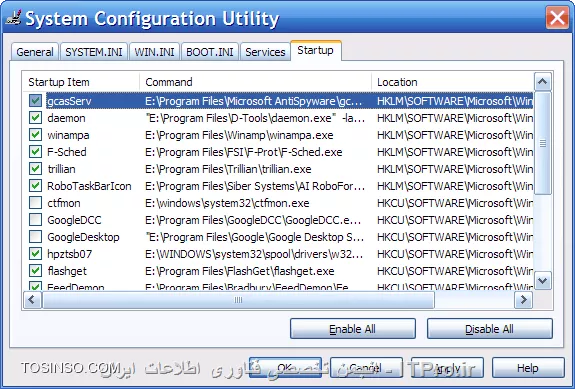Click the System Configuration Utility title icon
Image resolution: width=575 pixels, height=389 pixels.
tap(13, 18)
